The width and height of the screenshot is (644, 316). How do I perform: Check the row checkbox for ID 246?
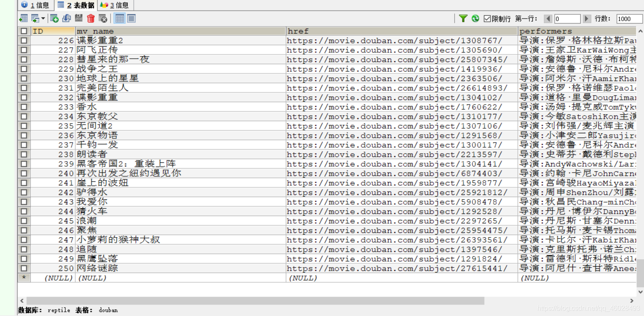24,230
